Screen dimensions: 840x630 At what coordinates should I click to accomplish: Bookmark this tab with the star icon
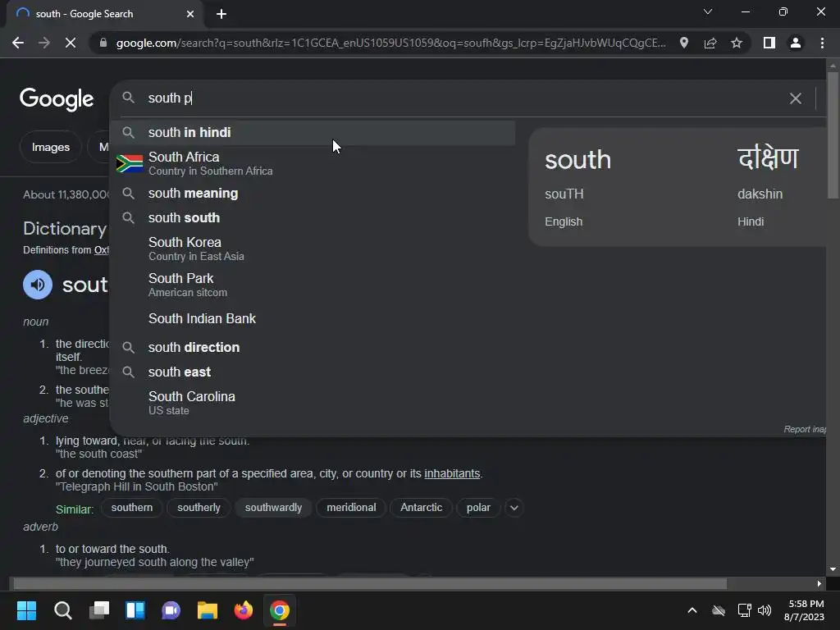tap(737, 43)
